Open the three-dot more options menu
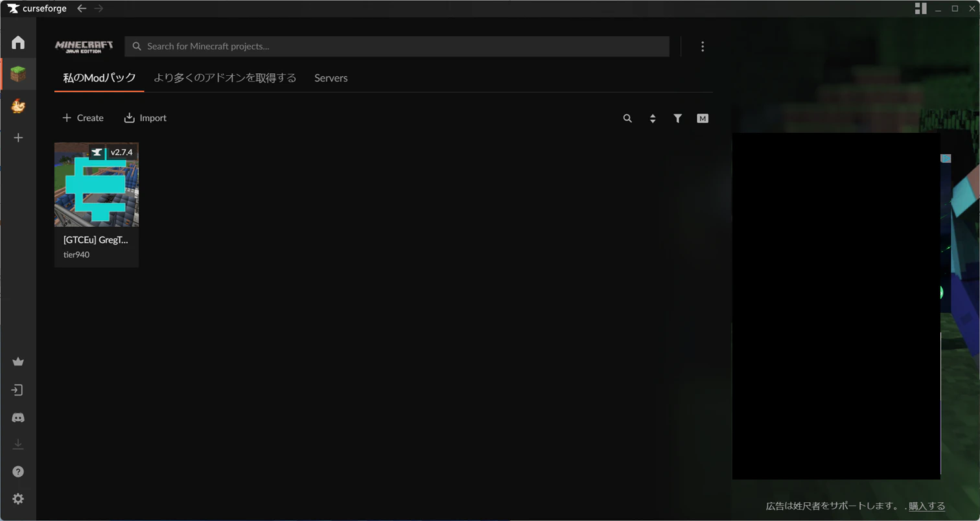The width and height of the screenshot is (980, 521). [x=703, y=47]
